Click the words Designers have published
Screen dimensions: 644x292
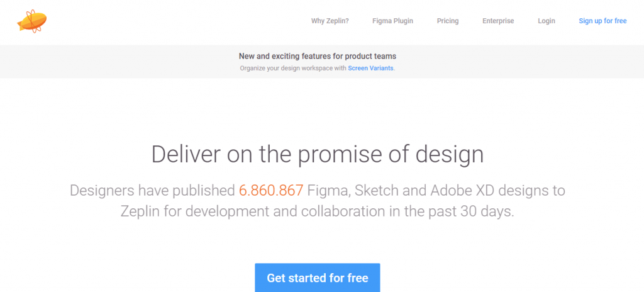(x=152, y=190)
